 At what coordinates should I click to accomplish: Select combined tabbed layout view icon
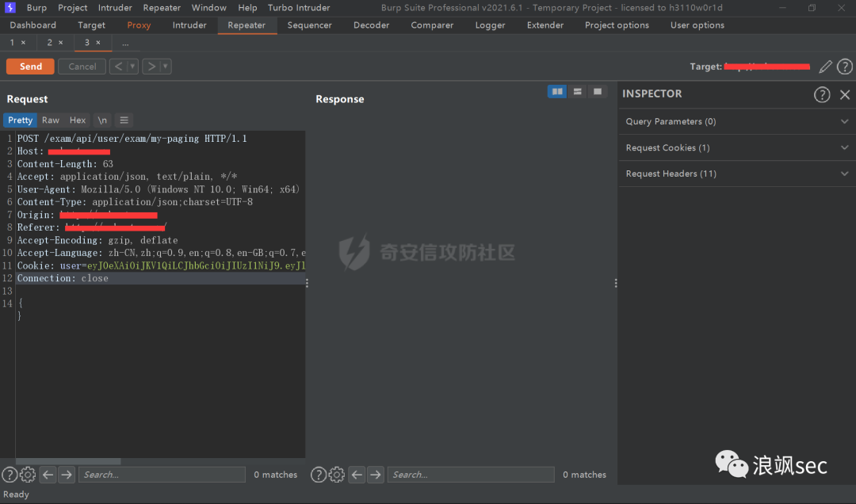coord(598,92)
